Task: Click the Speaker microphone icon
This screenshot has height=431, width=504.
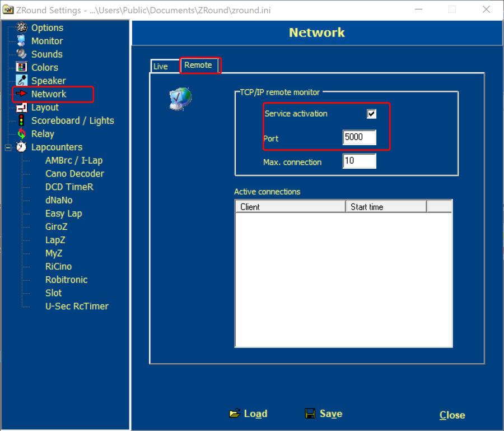Action: tap(21, 80)
